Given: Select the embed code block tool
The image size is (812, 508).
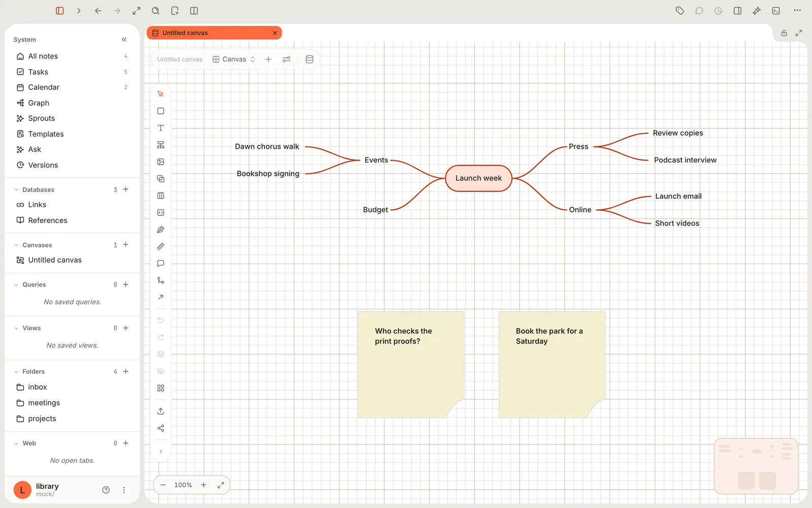Looking at the screenshot, I should (x=161, y=212).
